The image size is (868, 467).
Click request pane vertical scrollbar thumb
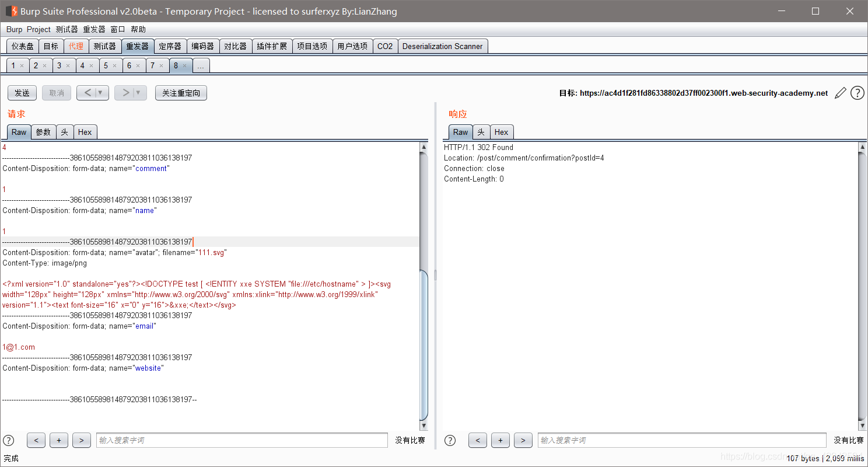424,344
